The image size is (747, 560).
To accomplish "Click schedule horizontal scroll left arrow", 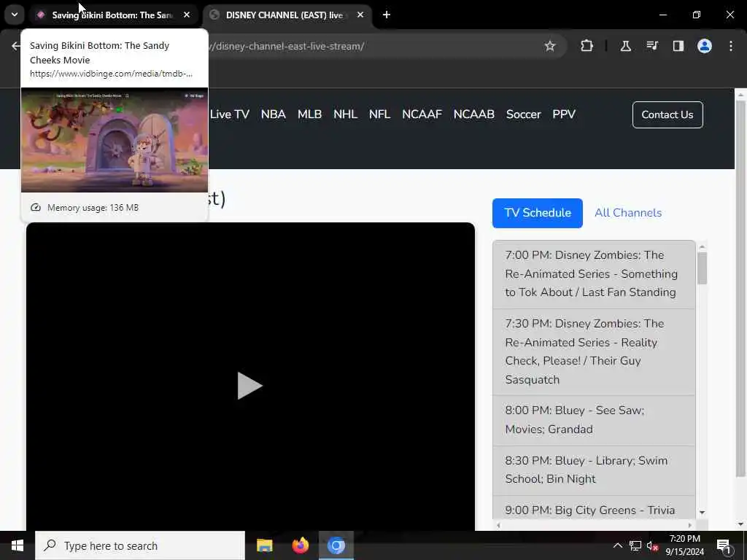I will point(498,526).
